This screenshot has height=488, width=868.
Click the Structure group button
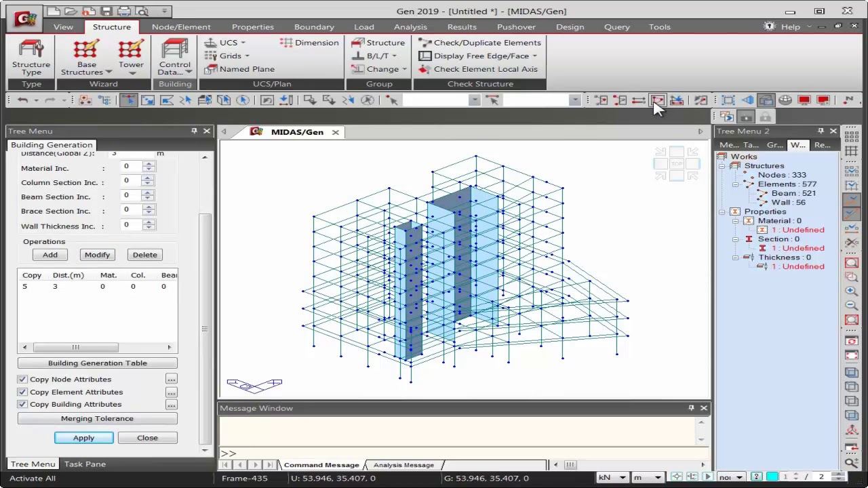pos(378,43)
